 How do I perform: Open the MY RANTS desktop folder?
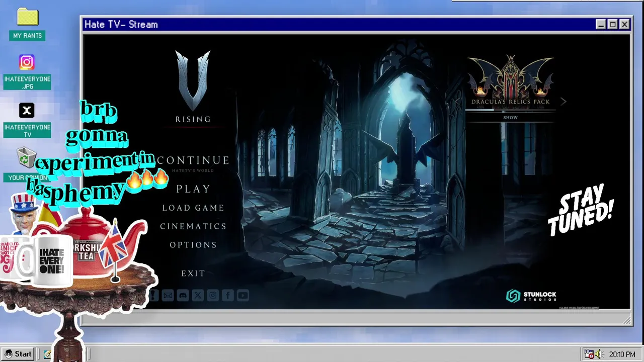[28, 24]
